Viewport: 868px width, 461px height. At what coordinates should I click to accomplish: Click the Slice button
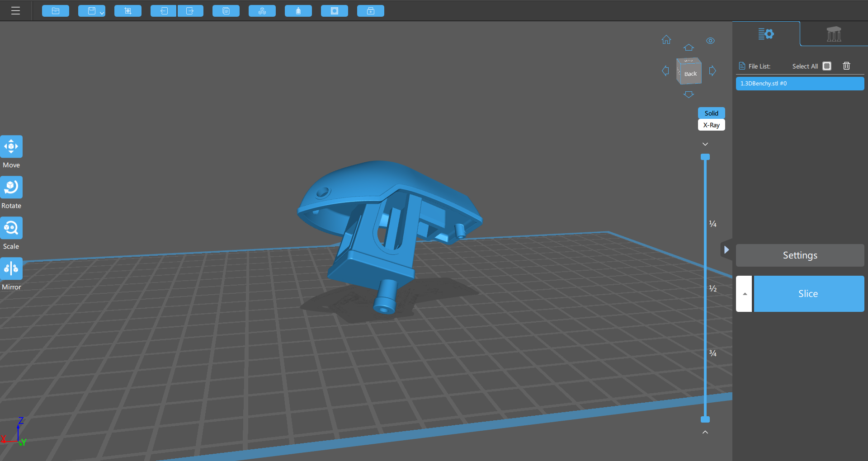[x=809, y=294]
